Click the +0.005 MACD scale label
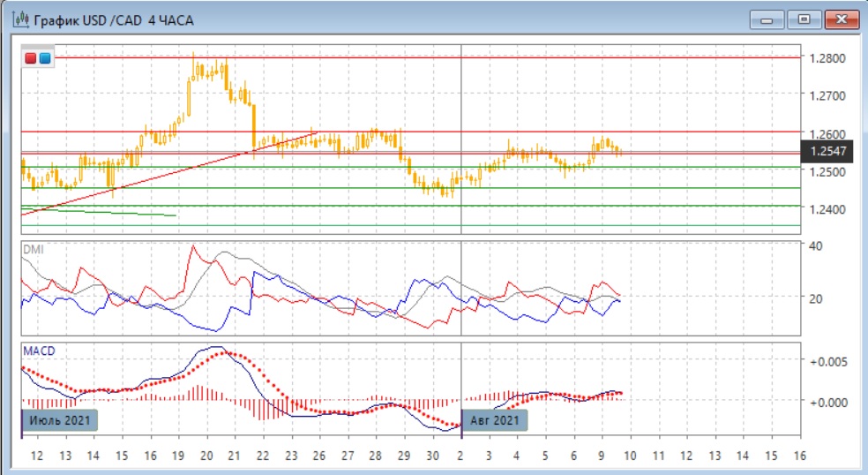The image size is (868, 475). pyautogui.click(x=827, y=361)
